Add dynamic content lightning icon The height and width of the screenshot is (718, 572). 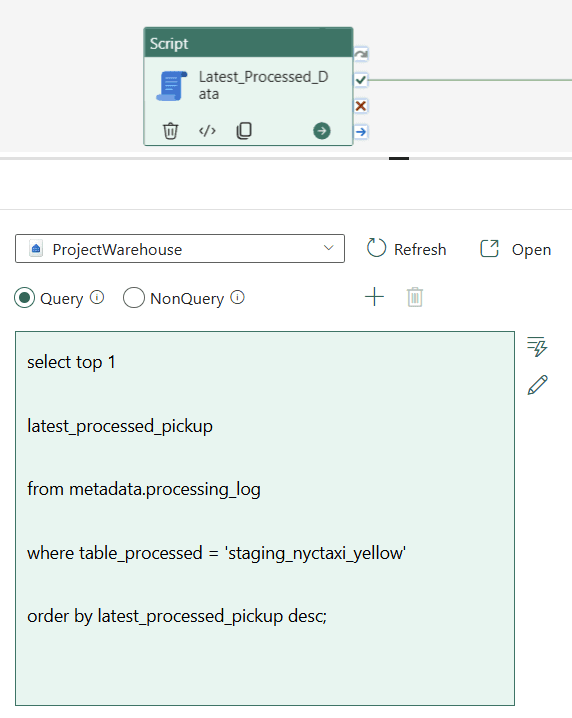coord(537,347)
